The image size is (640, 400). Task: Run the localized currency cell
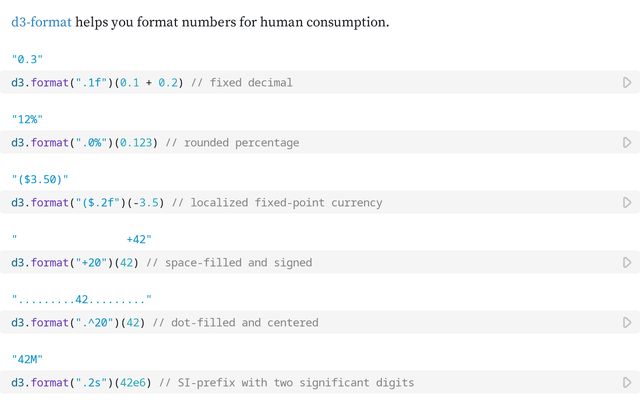[x=627, y=203]
